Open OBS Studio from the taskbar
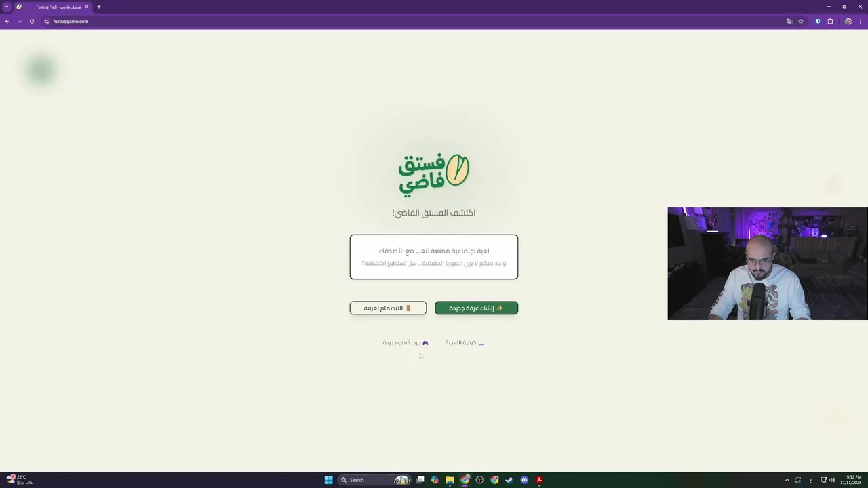Viewport: 868px width, 488px height. (x=479, y=480)
